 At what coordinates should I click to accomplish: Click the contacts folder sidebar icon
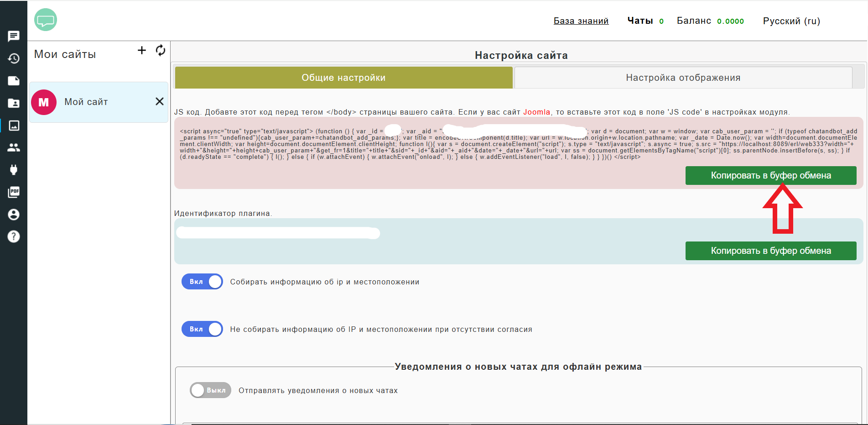14,103
